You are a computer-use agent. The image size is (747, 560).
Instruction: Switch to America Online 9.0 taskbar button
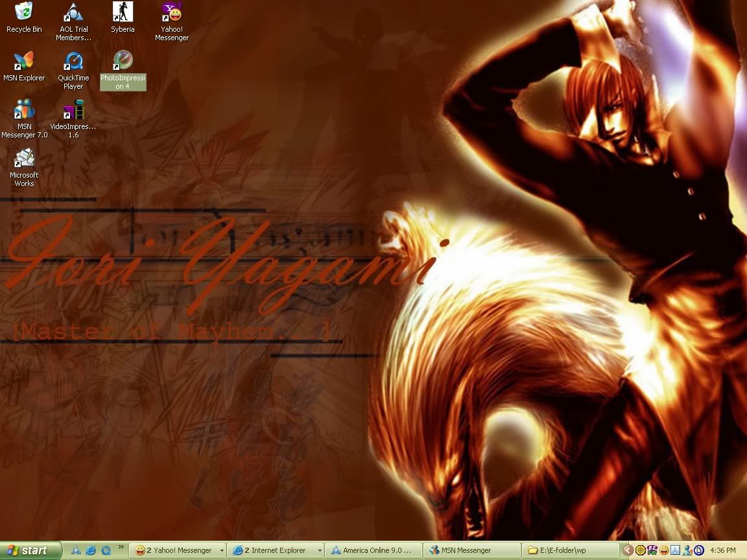click(374, 550)
